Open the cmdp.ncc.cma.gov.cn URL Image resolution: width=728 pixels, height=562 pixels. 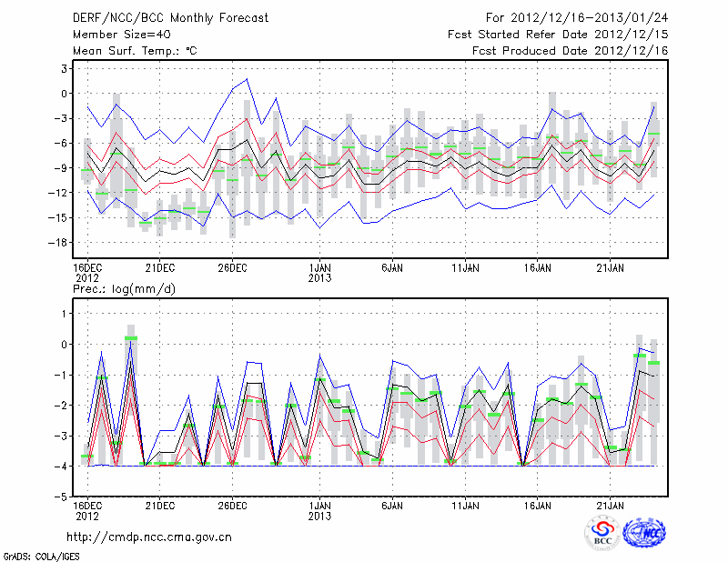(x=149, y=537)
